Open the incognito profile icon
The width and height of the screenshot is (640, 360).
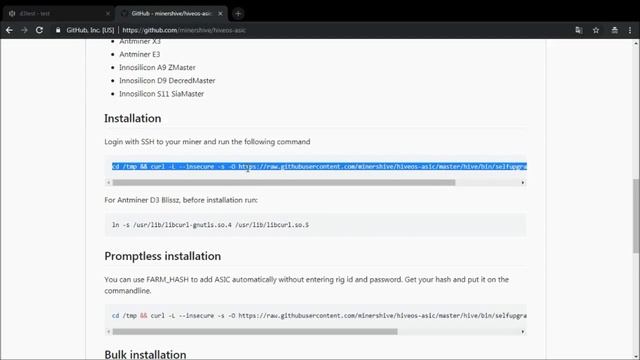(x=614, y=30)
